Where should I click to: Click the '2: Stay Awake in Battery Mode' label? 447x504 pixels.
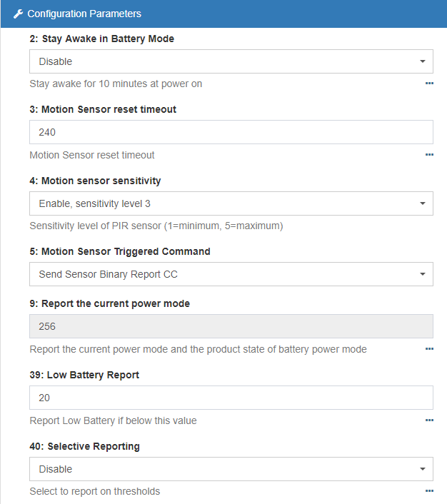[101, 39]
